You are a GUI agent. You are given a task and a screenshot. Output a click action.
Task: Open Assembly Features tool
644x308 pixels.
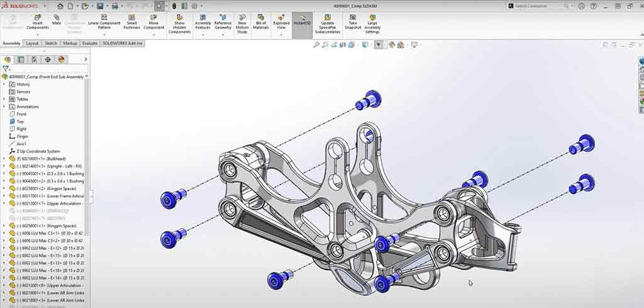tap(203, 22)
